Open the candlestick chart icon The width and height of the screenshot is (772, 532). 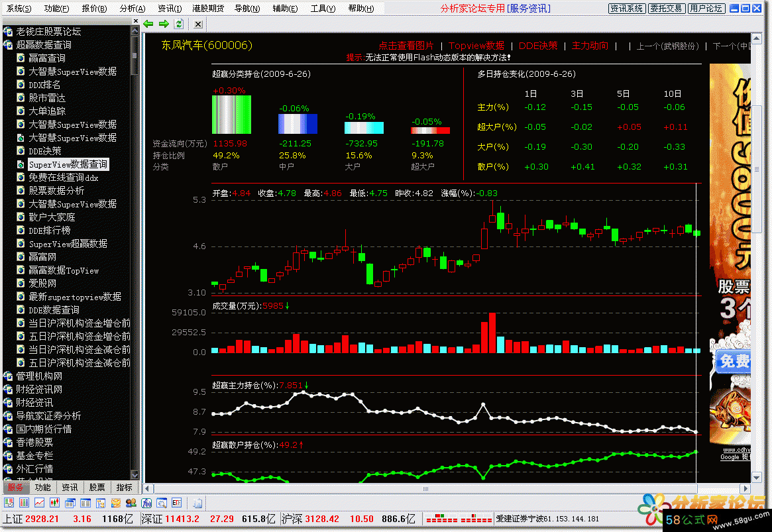pyautogui.click(x=54, y=503)
